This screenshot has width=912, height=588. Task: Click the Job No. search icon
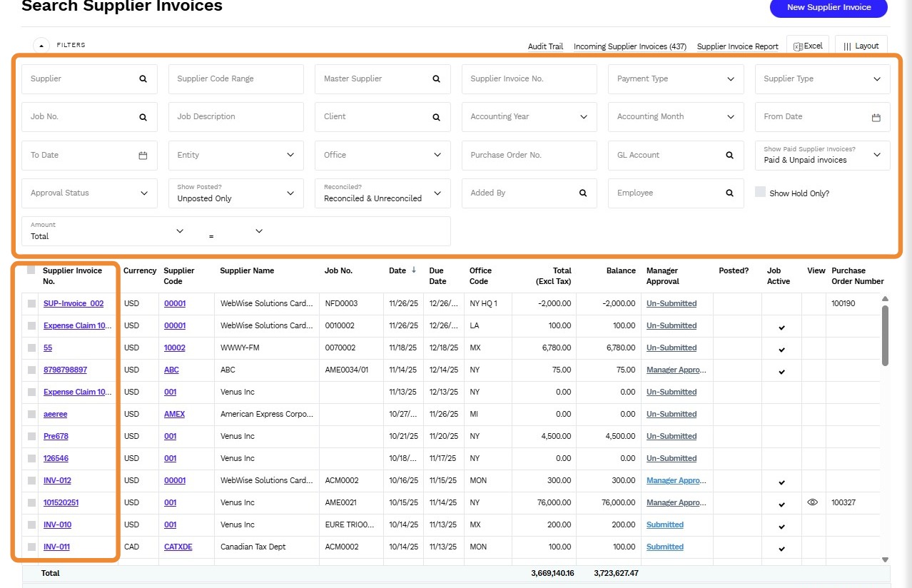click(143, 117)
